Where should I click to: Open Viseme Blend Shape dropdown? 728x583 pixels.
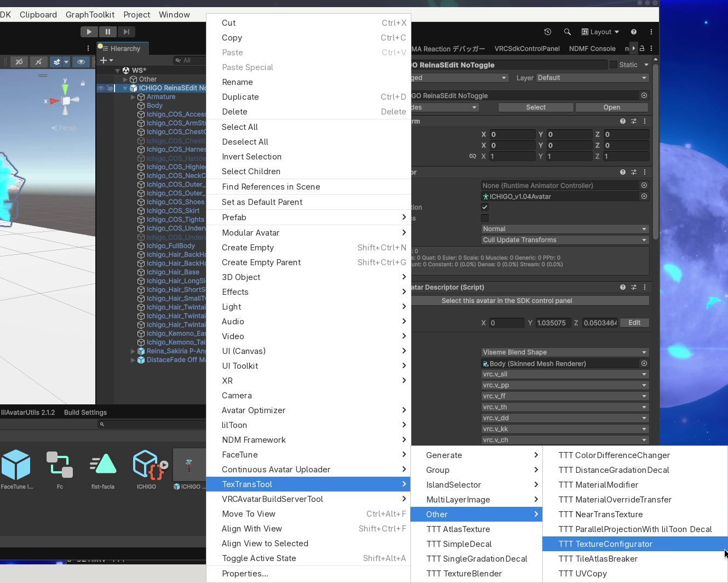565,352
